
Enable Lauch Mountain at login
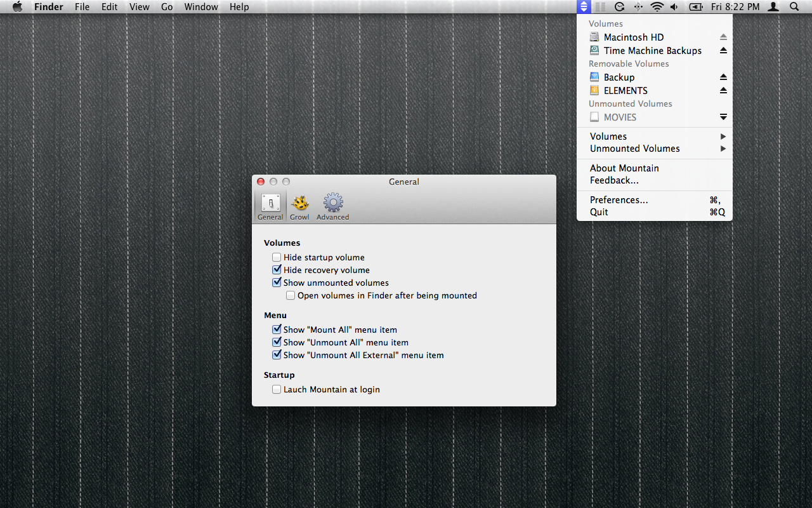coord(277,390)
